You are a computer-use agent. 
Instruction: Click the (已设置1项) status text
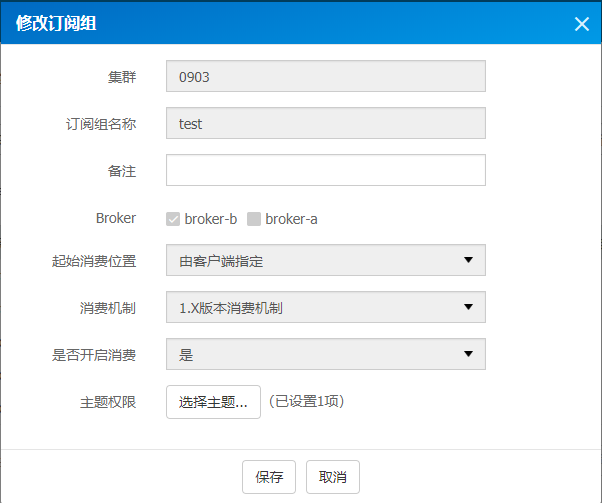coord(306,402)
